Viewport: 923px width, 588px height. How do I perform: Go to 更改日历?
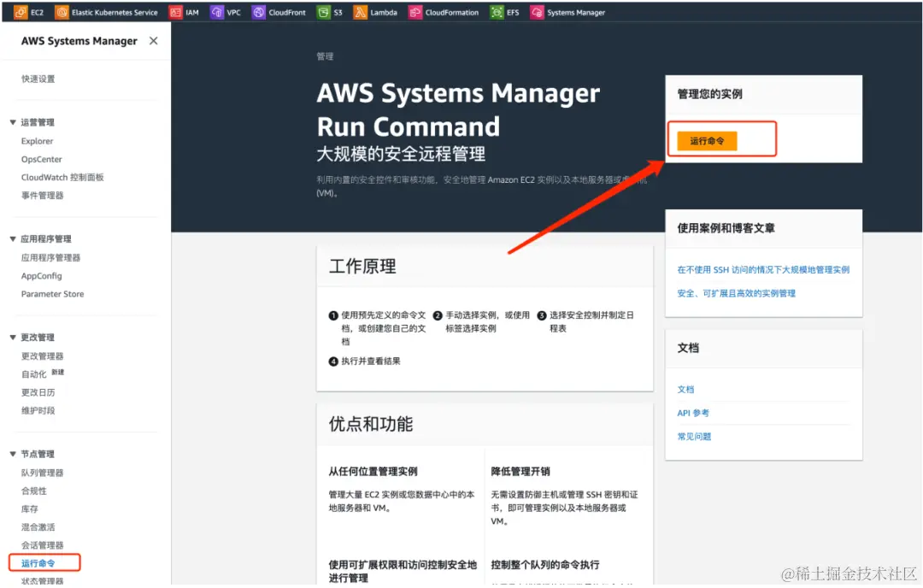click(38, 392)
